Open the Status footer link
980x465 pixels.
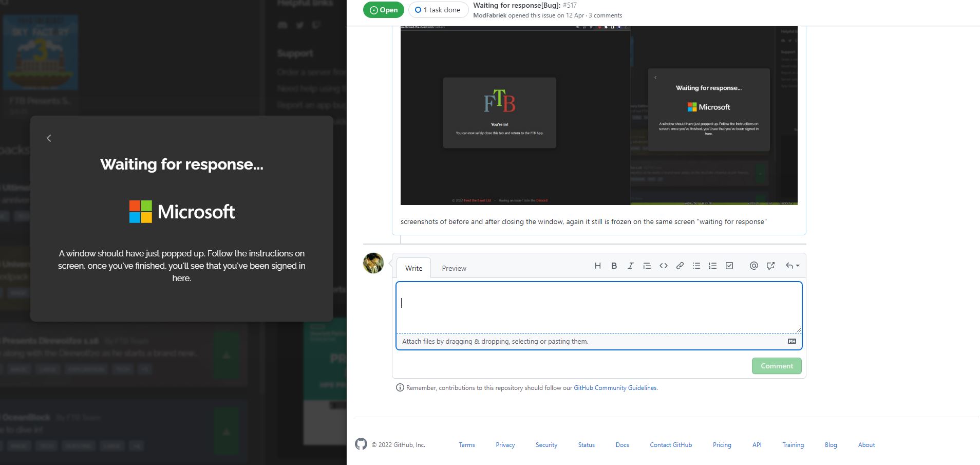(587, 445)
